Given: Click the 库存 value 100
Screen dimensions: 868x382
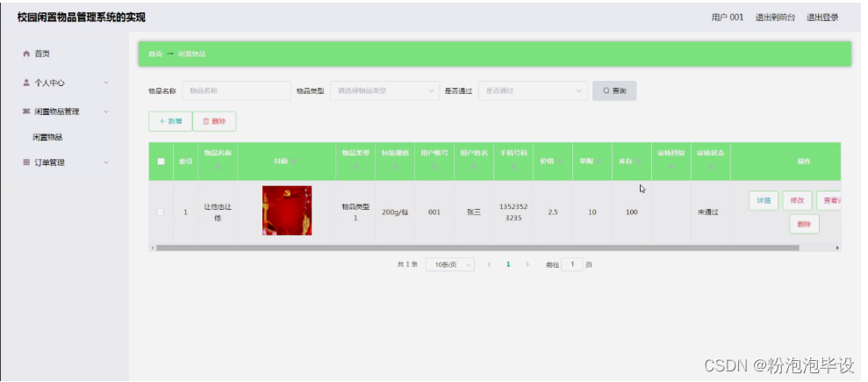Looking at the screenshot, I should pos(632,212).
